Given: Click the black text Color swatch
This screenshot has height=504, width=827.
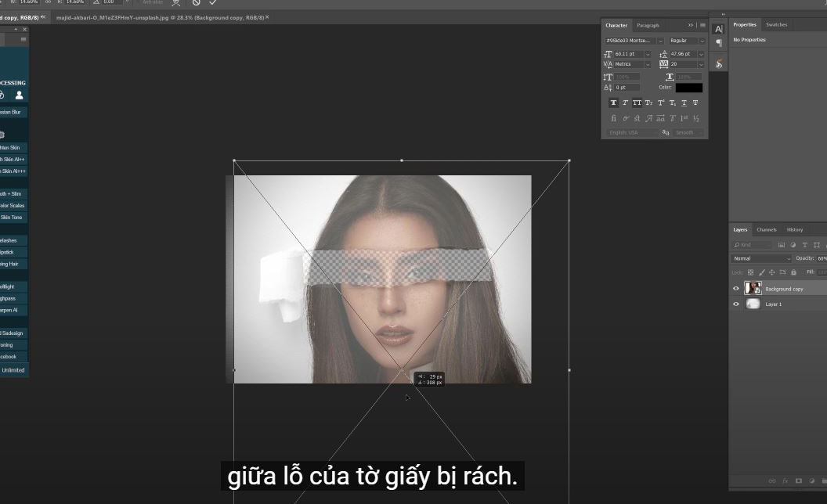Looking at the screenshot, I should coord(689,88).
